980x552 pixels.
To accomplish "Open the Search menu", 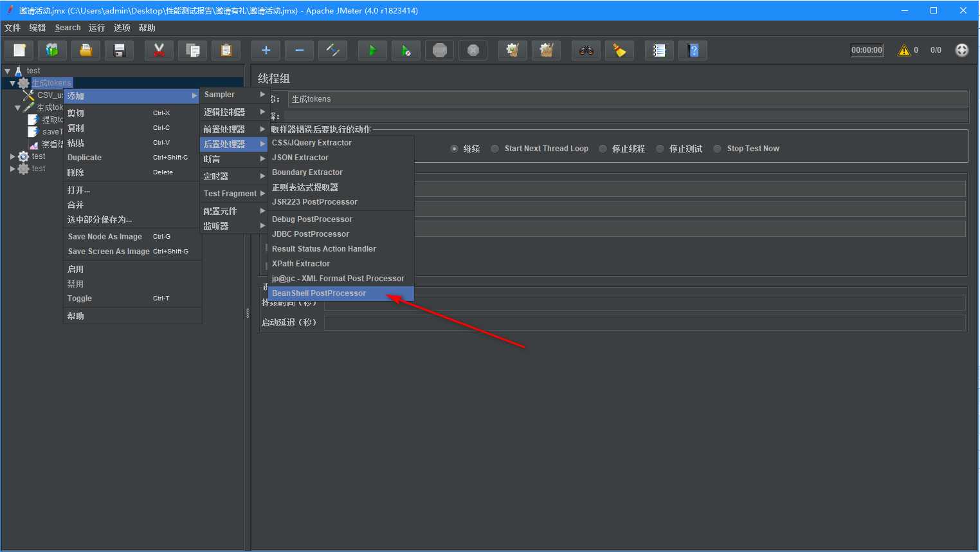I will [x=68, y=28].
